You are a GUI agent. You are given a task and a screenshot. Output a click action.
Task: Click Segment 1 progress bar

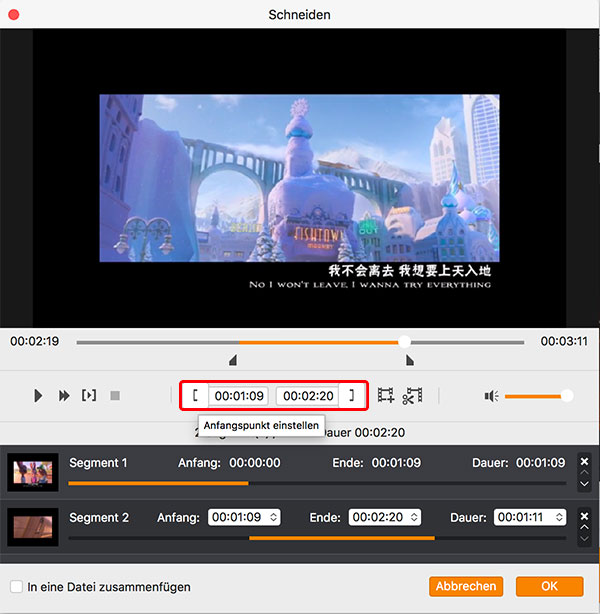(x=317, y=483)
